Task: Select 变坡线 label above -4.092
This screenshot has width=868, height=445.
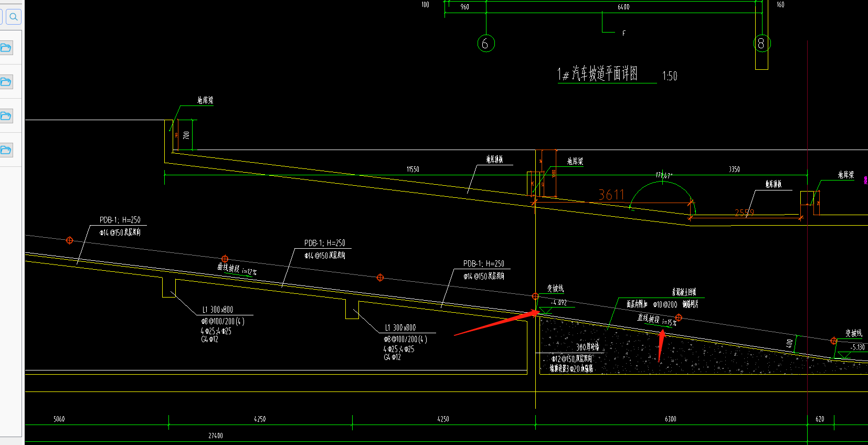Action: pos(555,288)
